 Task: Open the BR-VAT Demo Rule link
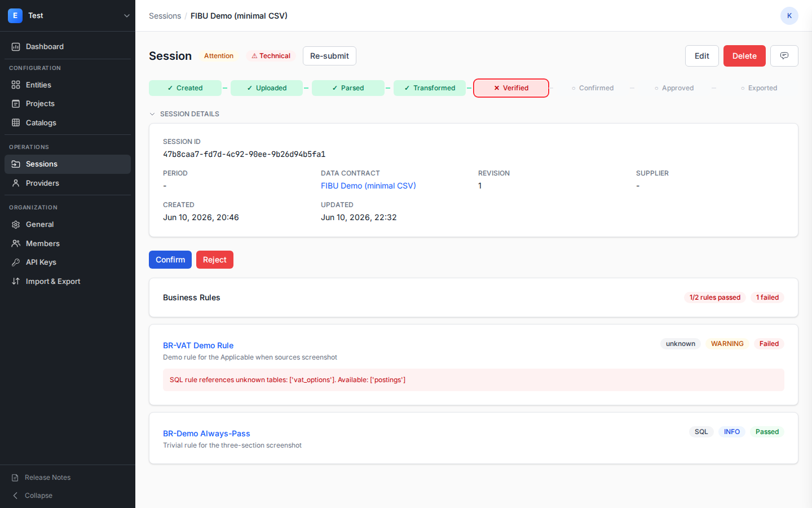coord(198,345)
